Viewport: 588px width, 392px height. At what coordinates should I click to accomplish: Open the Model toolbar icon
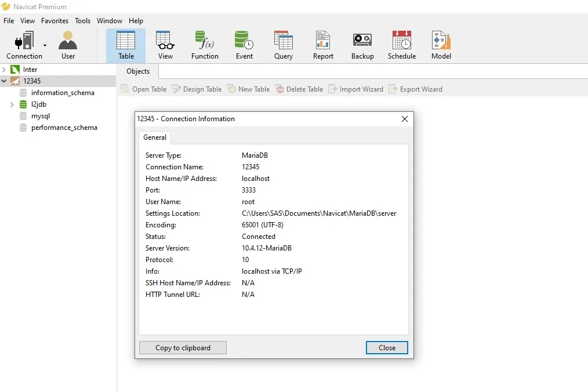click(441, 45)
